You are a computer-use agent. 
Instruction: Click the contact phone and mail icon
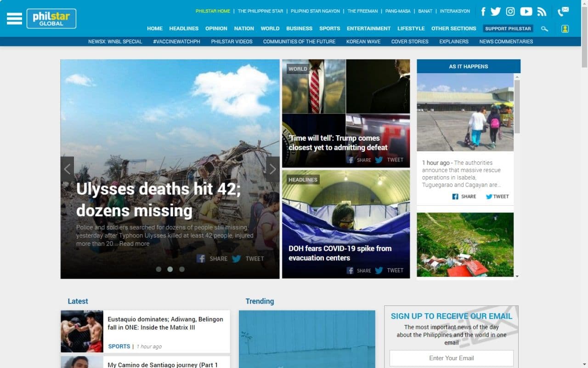coord(563,11)
